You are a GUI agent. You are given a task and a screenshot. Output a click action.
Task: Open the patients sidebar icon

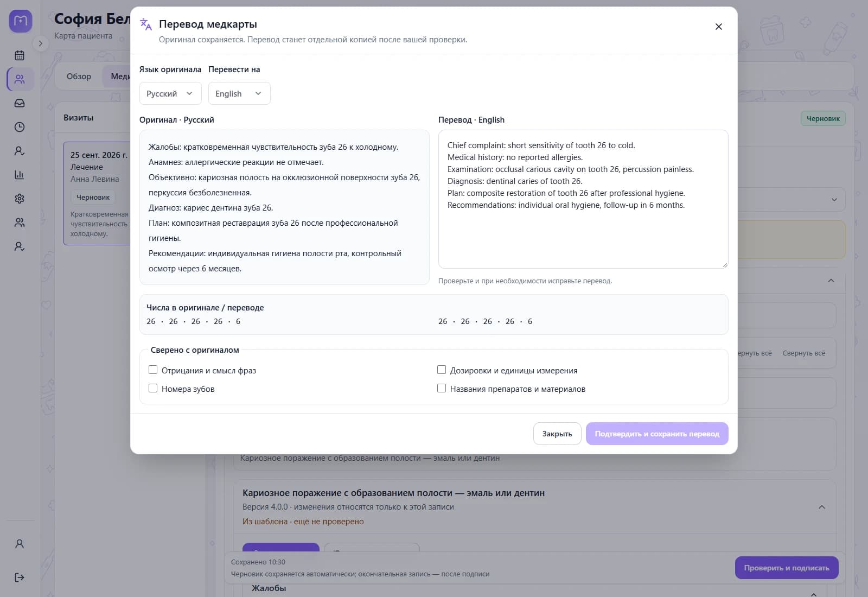click(20, 79)
